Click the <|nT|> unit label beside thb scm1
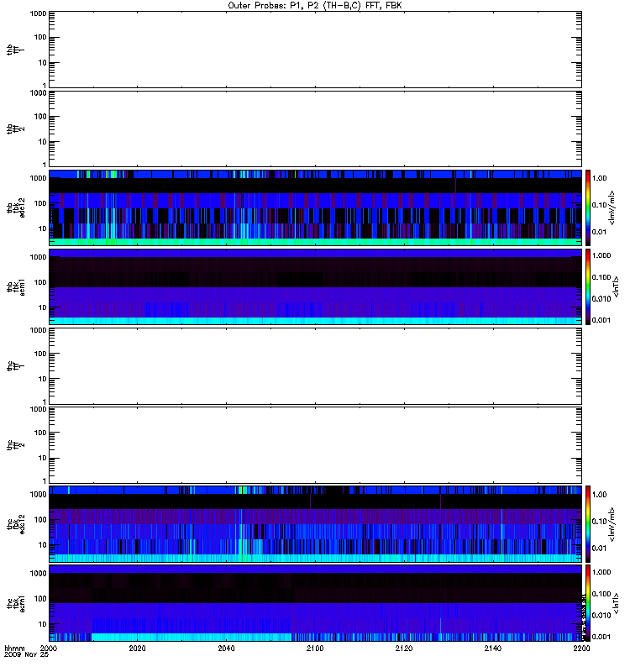 (x=616, y=286)
